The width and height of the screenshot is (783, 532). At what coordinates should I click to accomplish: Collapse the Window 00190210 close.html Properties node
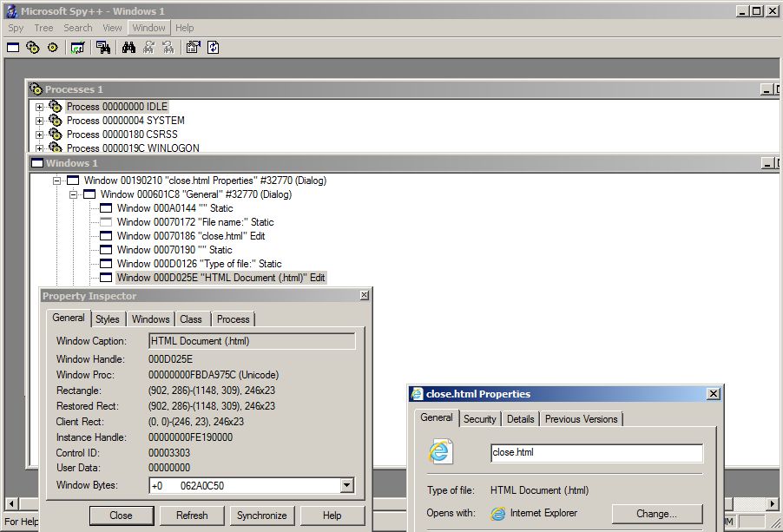57,181
